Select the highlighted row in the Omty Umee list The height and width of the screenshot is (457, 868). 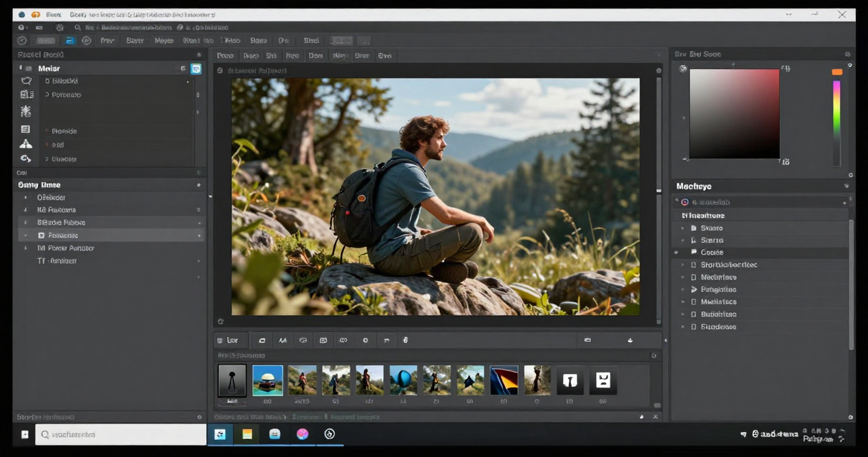[111, 235]
